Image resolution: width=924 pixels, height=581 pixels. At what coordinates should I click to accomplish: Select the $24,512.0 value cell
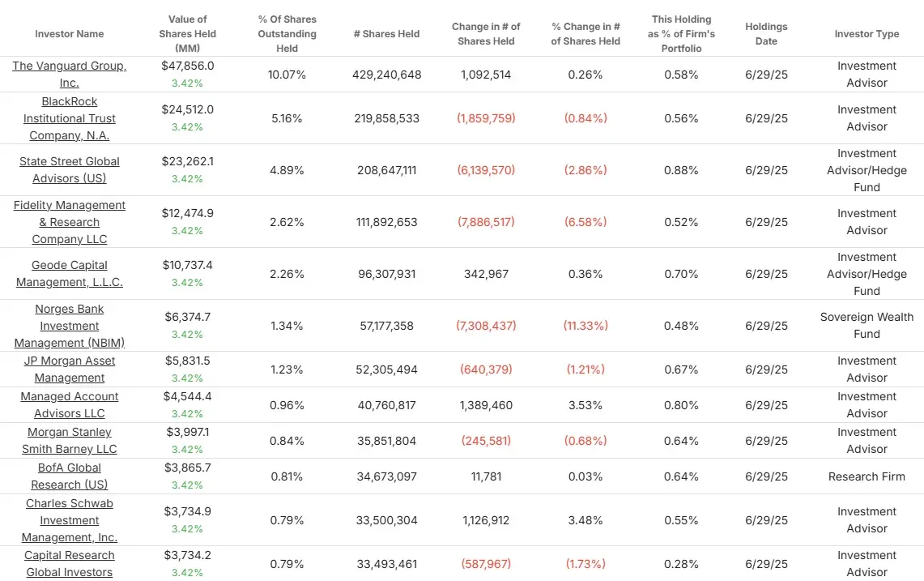click(x=187, y=109)
